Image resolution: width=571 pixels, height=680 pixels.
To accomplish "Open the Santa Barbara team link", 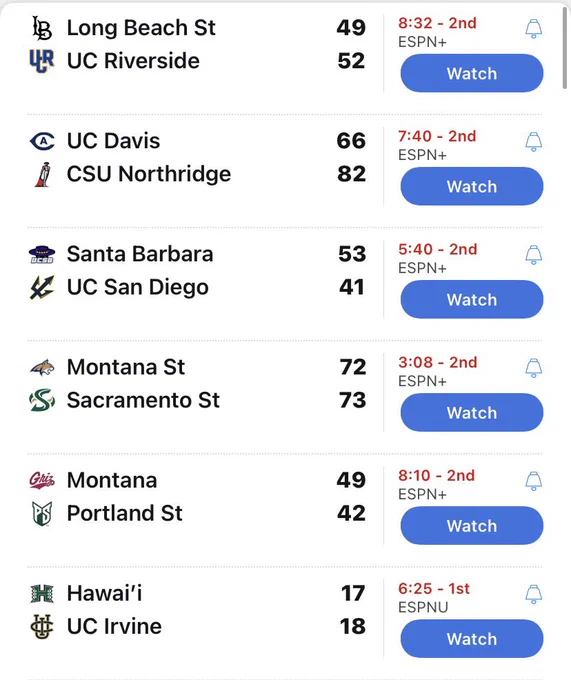I will pos(140,254).
